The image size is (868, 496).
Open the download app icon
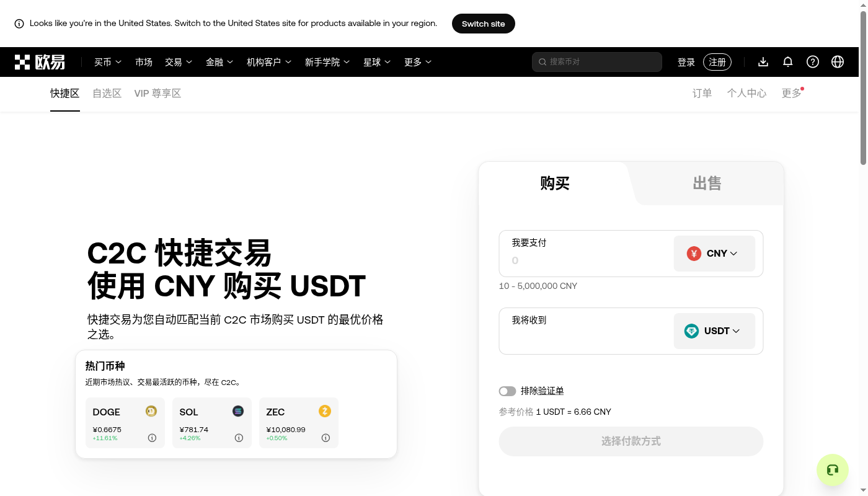click(x=763, y=62)
